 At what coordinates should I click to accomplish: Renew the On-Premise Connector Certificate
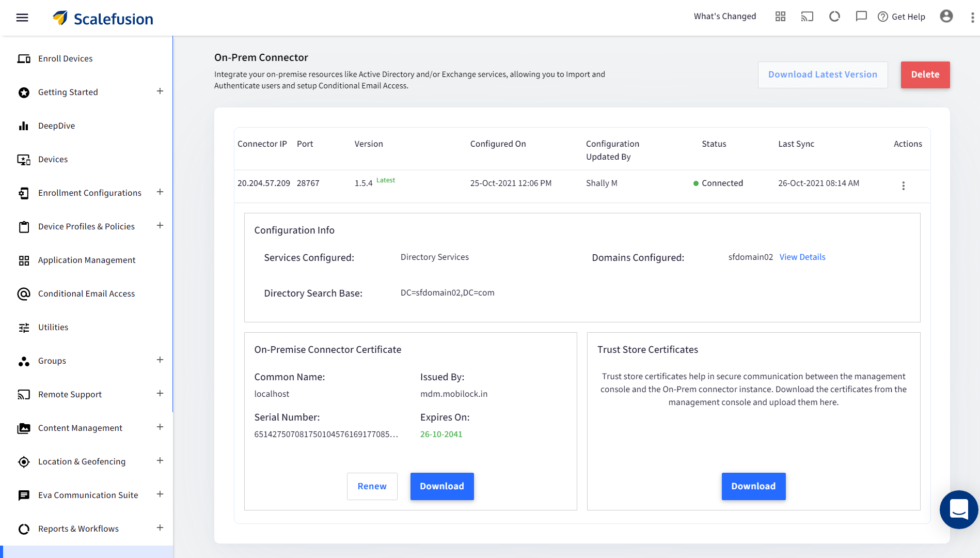click(372, 486)
